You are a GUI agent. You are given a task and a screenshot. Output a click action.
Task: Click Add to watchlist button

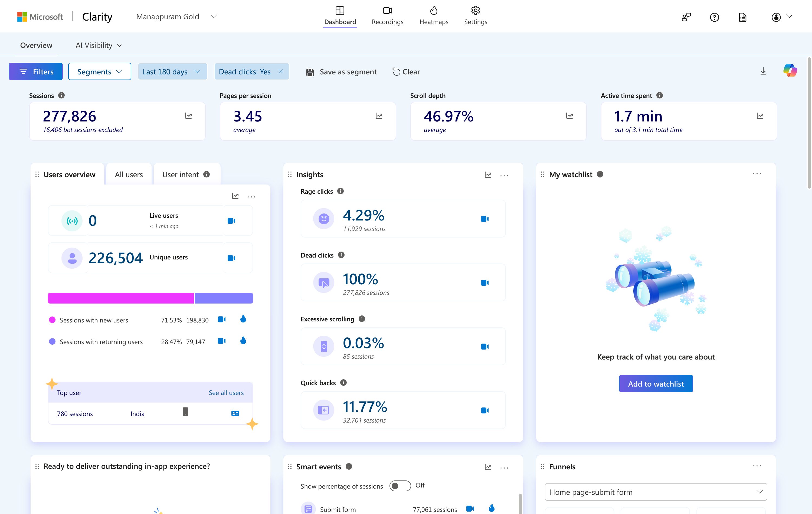[656, 384]
